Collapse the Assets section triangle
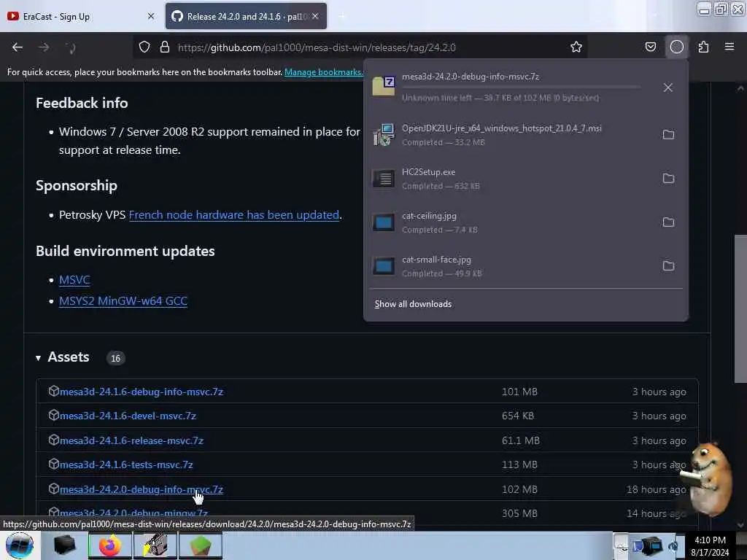 [38, 358]
